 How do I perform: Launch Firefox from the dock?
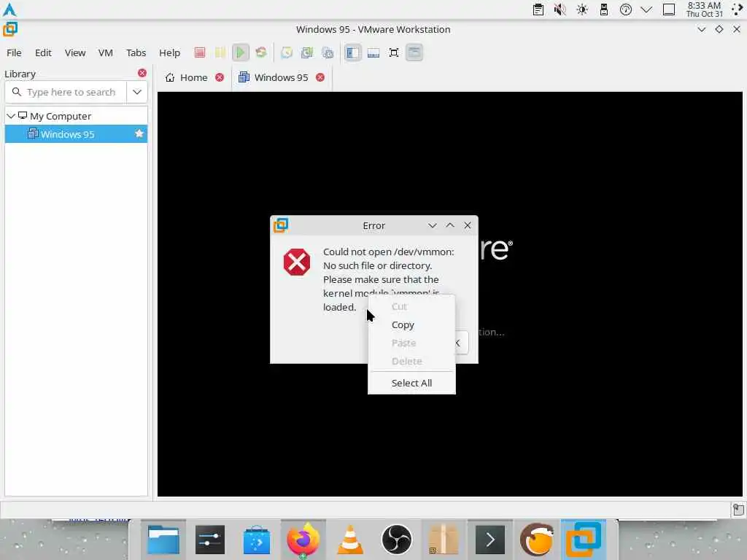pyautogui.click(x=303, y=540)
